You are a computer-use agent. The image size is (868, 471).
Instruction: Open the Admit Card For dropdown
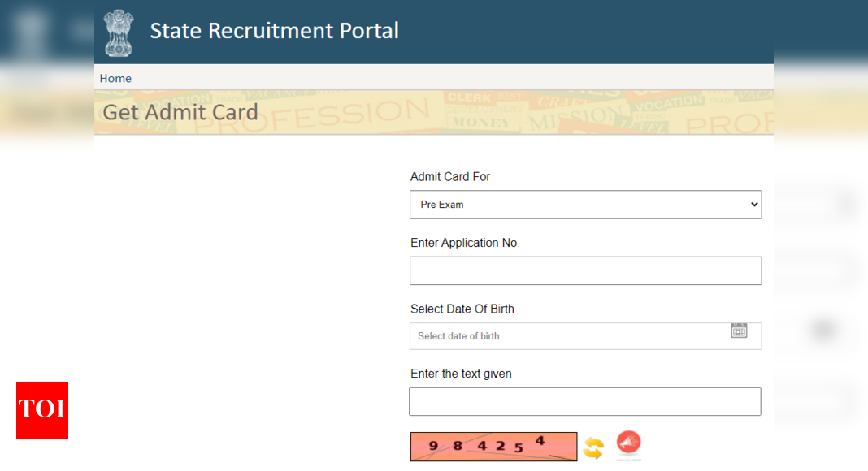[586, 205]
